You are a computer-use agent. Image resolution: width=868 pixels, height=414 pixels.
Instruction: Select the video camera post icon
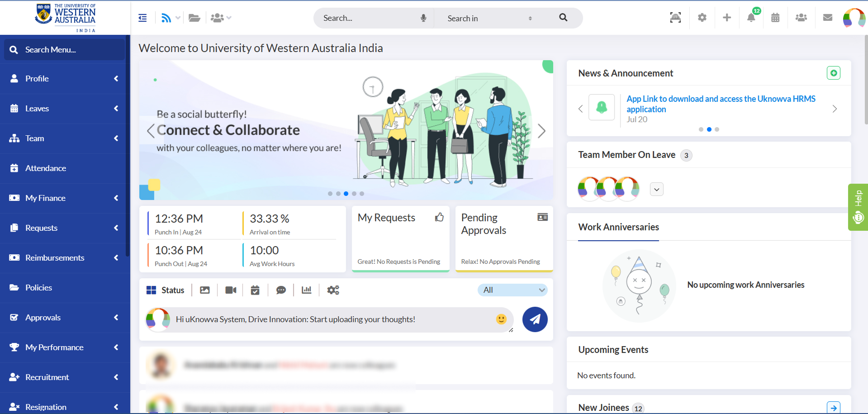pyautogui.click(x=231, y=290)
